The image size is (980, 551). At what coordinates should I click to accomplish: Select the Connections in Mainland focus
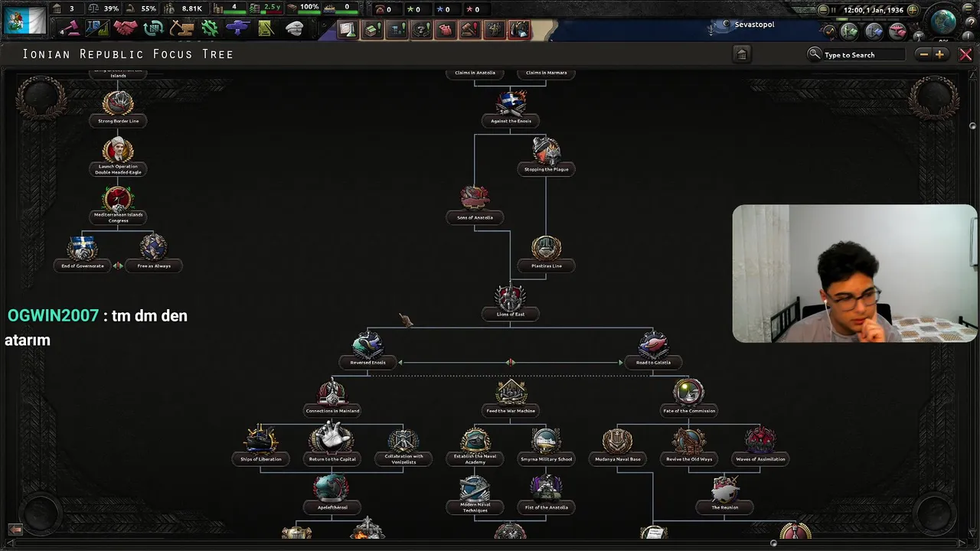coord(332,398)
